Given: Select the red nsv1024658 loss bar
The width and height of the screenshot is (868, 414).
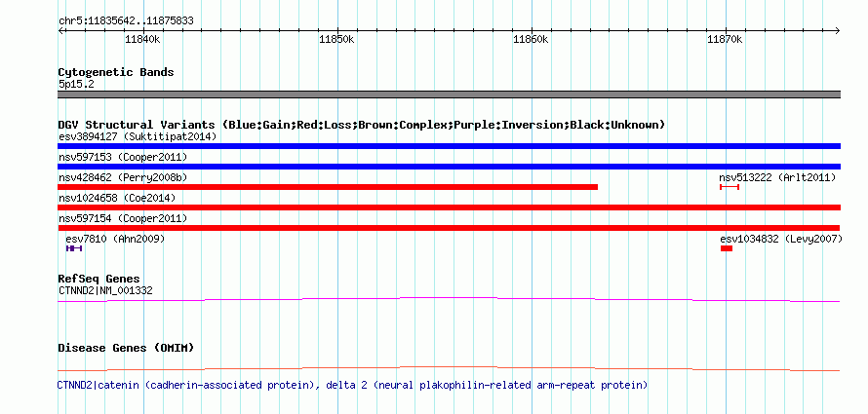Looking at the screenshot, I should click(449, 207).
